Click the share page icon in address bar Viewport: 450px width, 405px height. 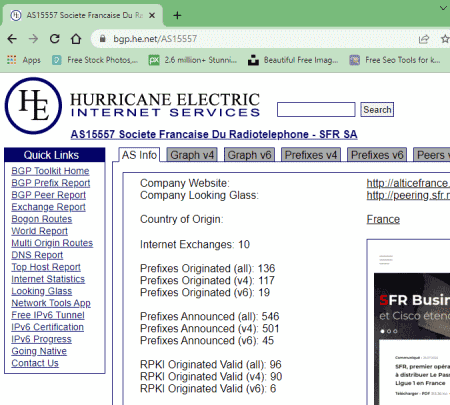click(x=424, y=39)
